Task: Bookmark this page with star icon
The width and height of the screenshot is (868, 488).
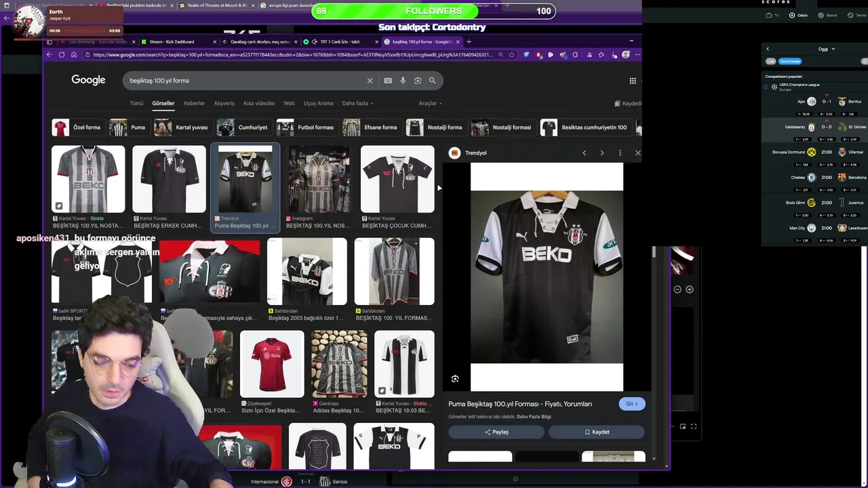Action: tap(511, 55)
